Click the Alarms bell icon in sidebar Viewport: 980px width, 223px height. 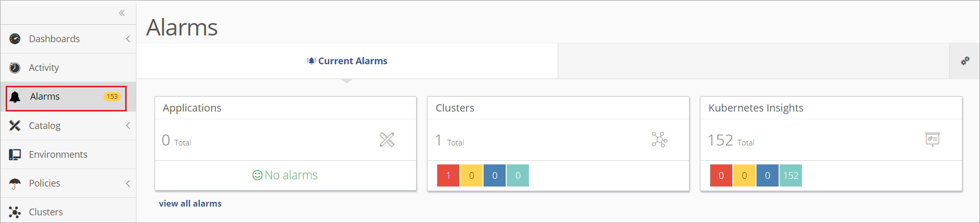coord(15,97)
